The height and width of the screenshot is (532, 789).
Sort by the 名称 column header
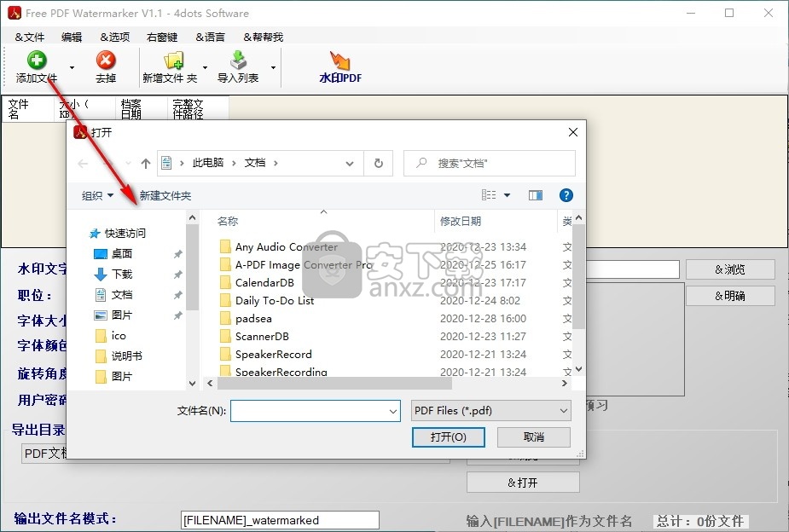(228, 222)
